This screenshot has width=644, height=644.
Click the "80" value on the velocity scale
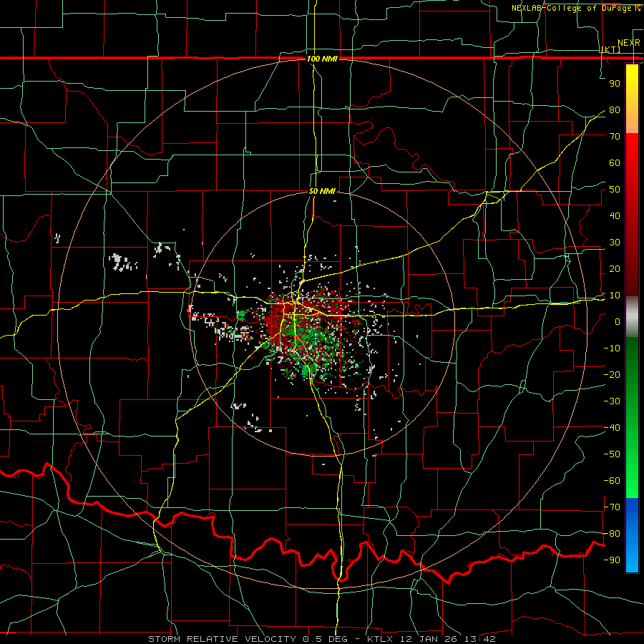(x=615, y=110)
